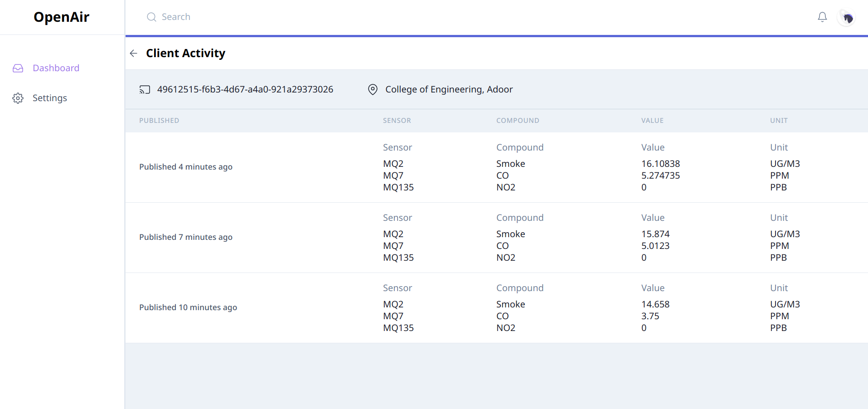Open the user avatar menu
Screen dimensions: 868x409
[x=846, y=18]
